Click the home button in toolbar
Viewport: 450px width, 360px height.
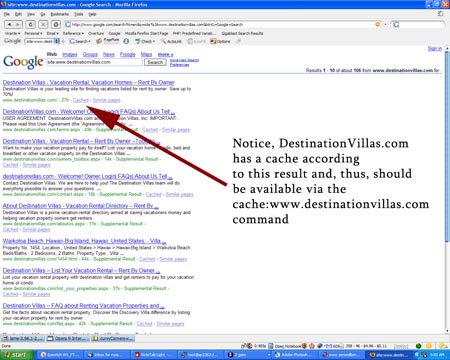coord(56,24)
